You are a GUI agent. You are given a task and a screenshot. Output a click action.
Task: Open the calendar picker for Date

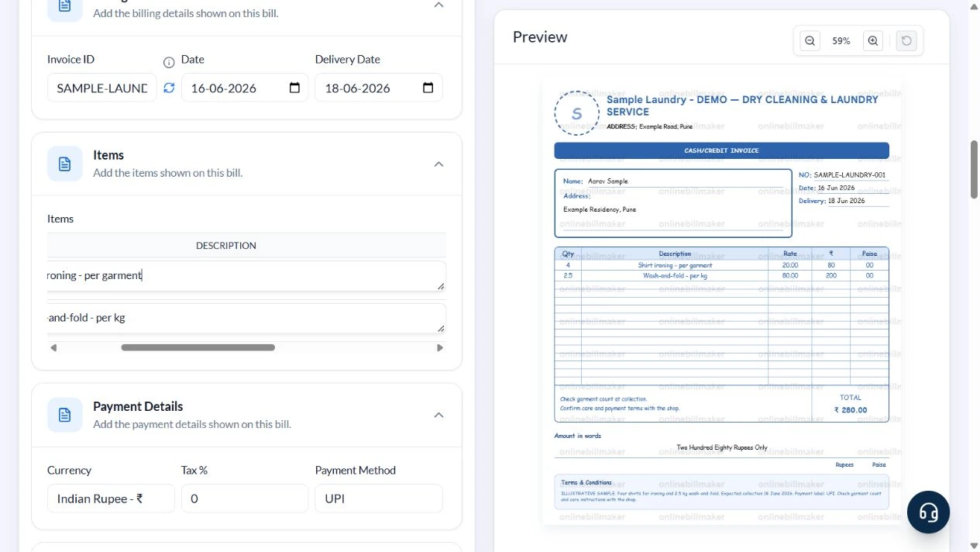(x=294, y=88)
